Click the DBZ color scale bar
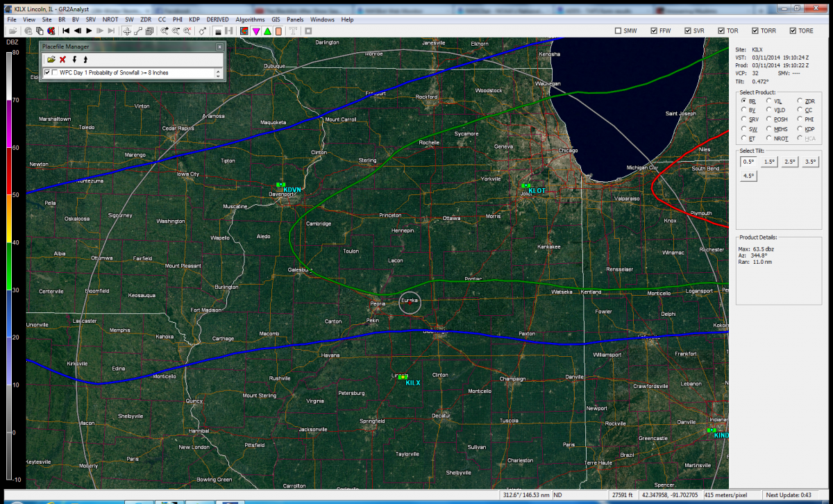833x504 pixels. click(x=8, y=265)
